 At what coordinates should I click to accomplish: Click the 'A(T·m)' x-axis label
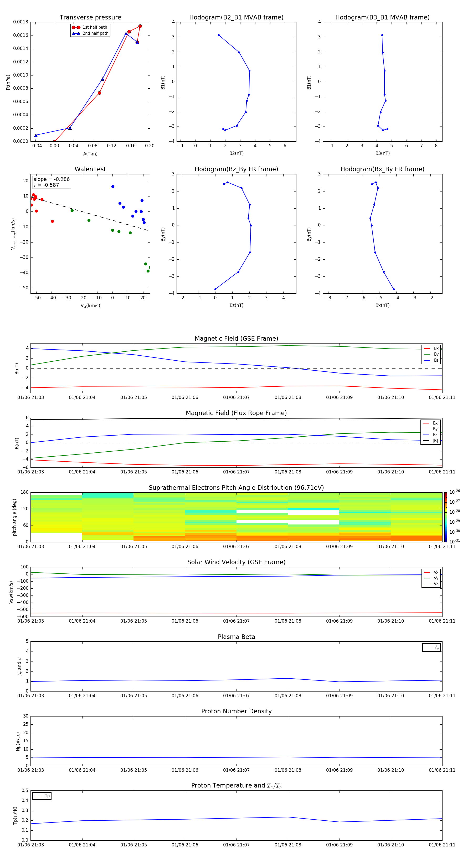click(x=90, y=154)
